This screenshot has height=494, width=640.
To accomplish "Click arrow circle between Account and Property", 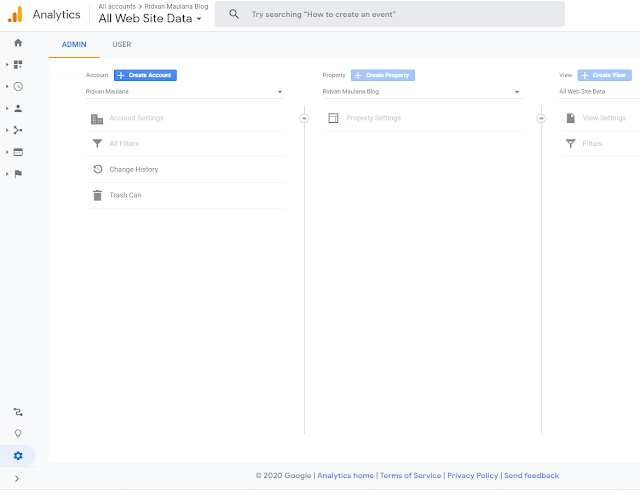I will click(304, 118).
